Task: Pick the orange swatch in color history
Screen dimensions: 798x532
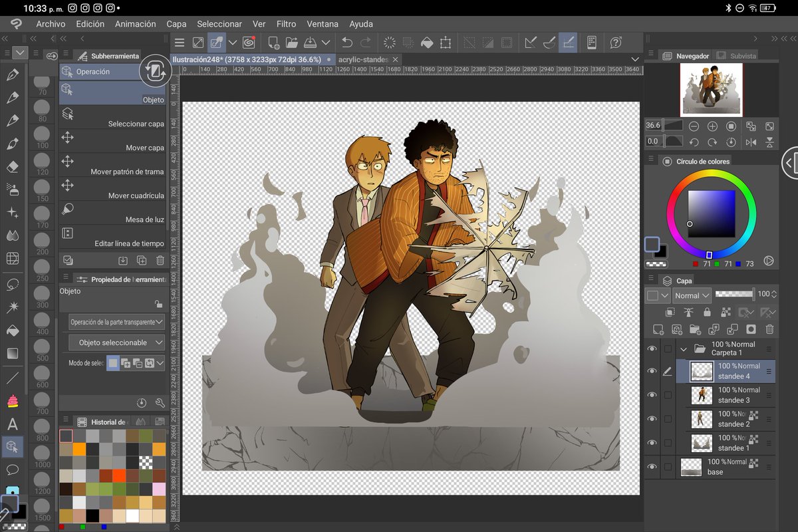Action: point(80,449)
